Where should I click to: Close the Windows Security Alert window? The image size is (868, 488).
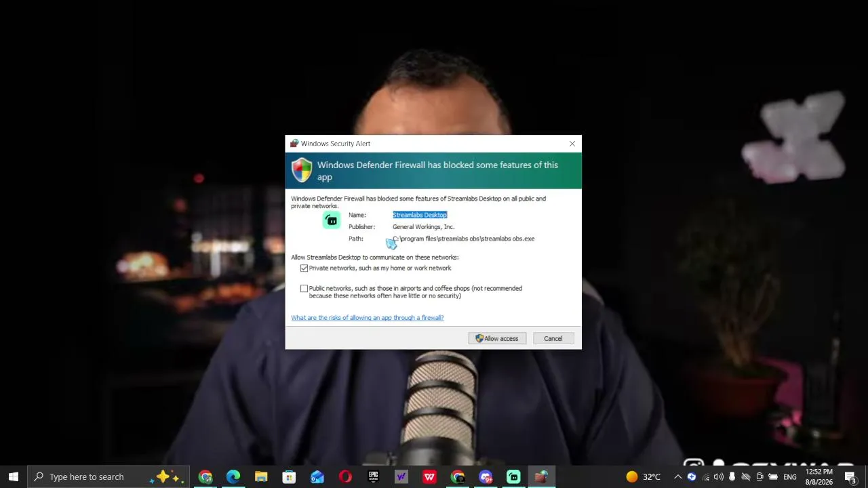point(572,144)
